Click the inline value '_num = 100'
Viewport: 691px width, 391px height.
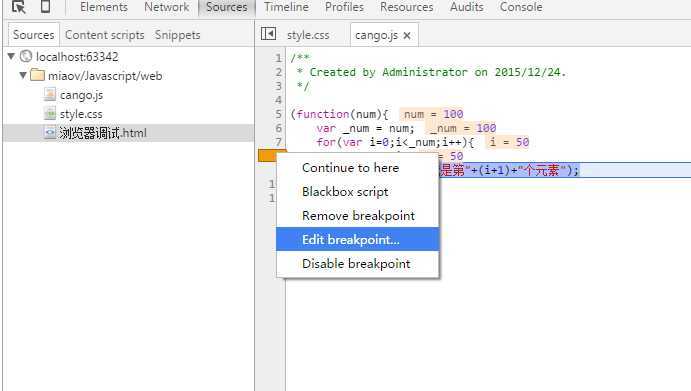461,128
